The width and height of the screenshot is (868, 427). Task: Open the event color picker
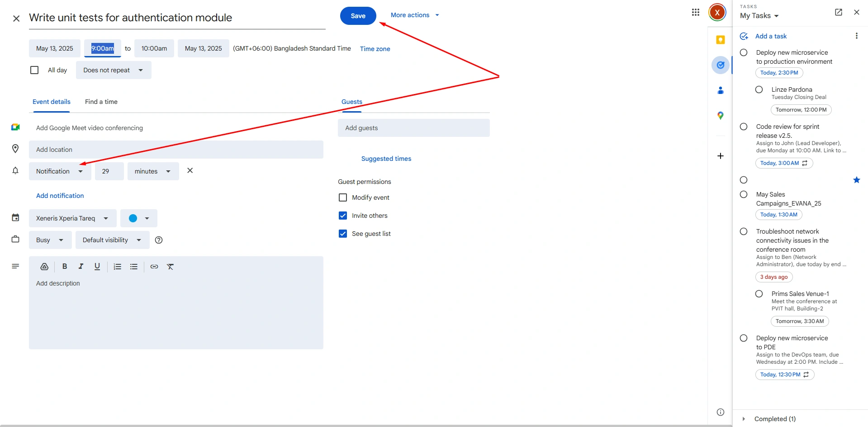pos(138,218)
